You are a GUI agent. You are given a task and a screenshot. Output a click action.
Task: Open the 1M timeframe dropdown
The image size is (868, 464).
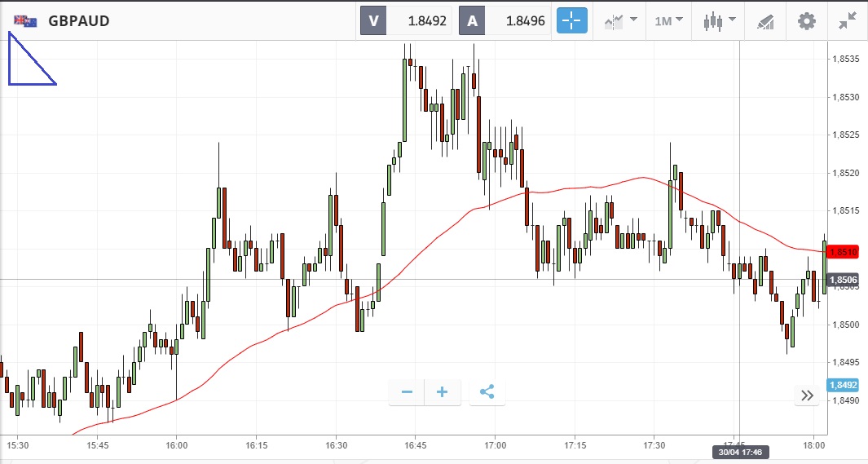(x=668, y=20)
